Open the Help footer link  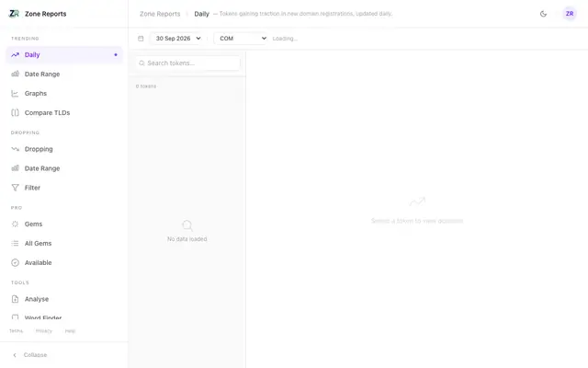(70, 331)
